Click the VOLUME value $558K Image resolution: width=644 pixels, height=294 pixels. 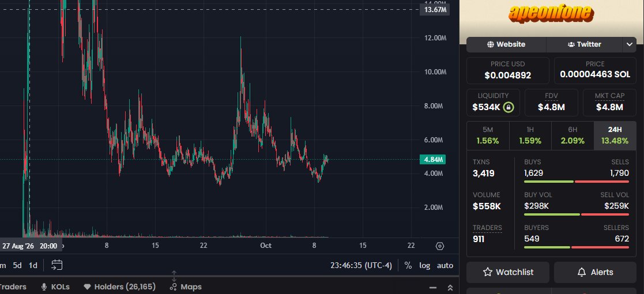click(x=487, y=206)
